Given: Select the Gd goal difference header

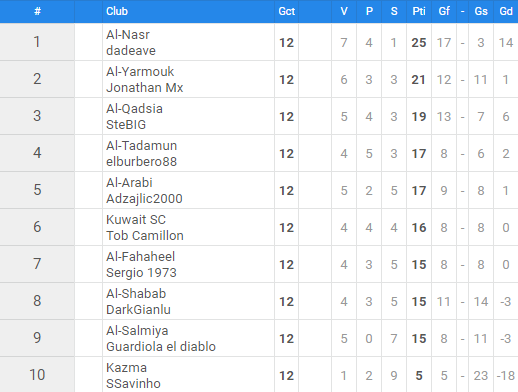Looking at the screenshot, I should (506, 11).
